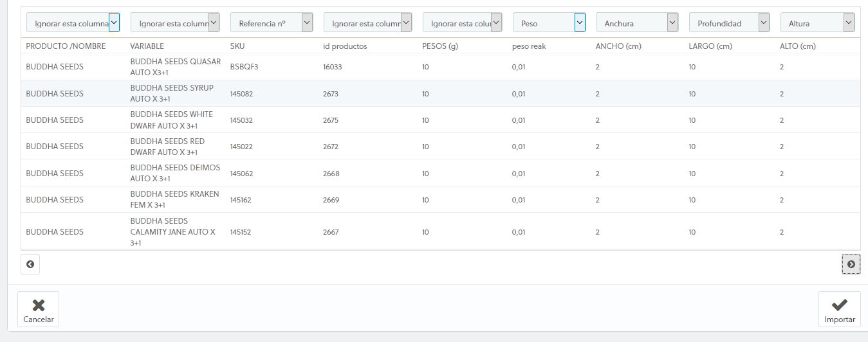The width and height of the screenshot is (868, 342).
Task: Click SKU value '145032'
Action: coord(241,120)
